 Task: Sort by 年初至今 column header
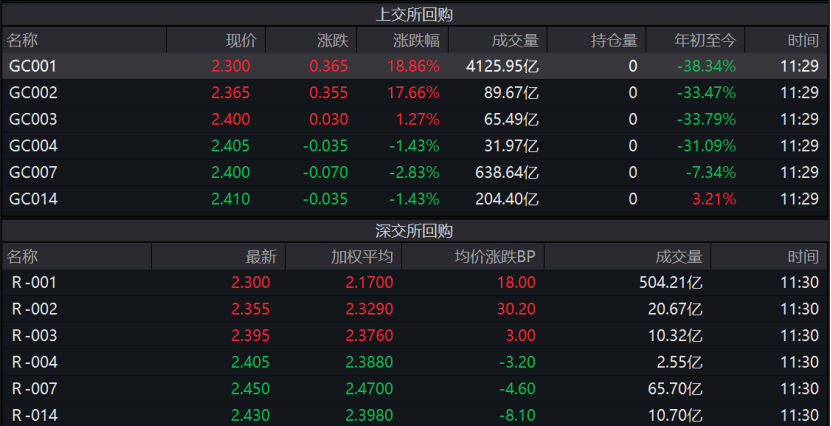coord(705,40)
